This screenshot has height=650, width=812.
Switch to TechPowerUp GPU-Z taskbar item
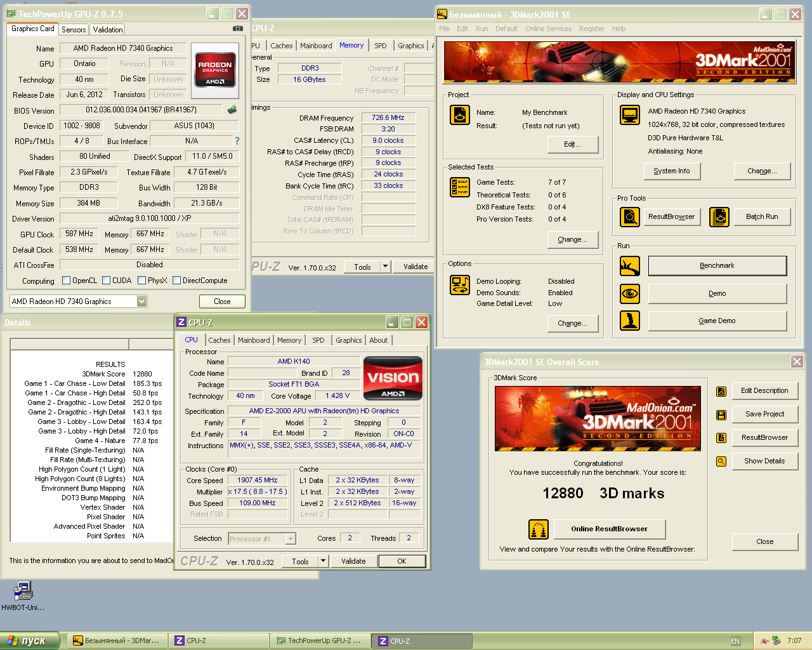[320, 641]
